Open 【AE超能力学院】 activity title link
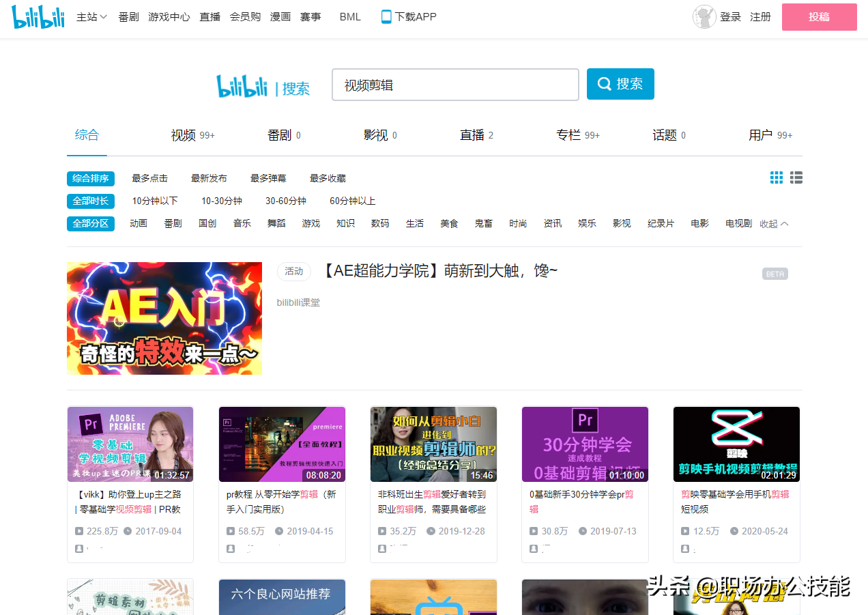The image size is (868, 615). point(438,271)
